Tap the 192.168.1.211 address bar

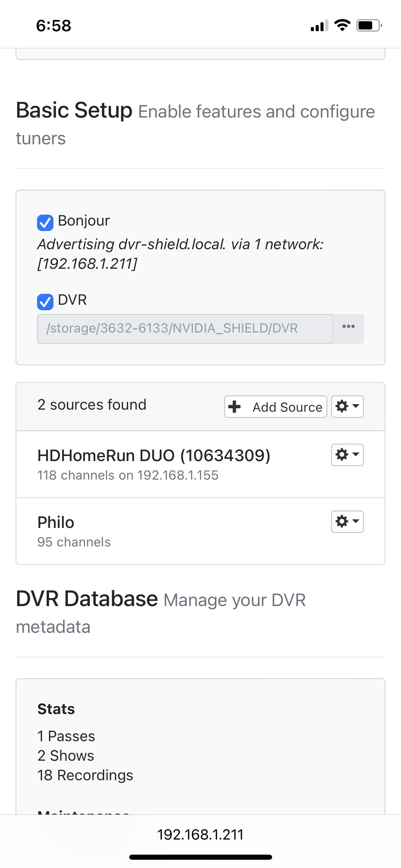[200, 835]
